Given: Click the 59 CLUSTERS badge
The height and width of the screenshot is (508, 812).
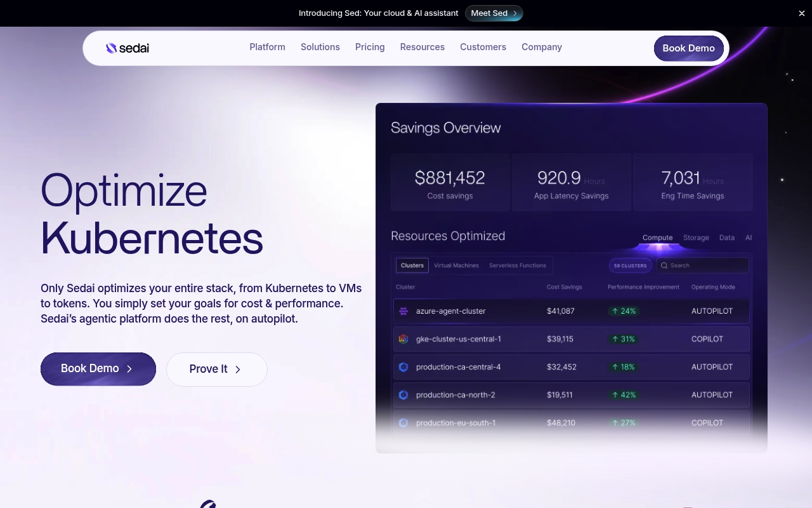Looking at the screenshot, I should coord(631,265).
